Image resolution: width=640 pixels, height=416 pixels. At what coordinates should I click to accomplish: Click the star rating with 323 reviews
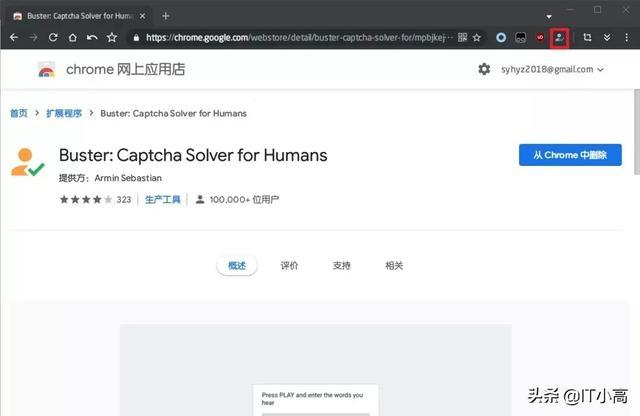[x=96, y=200]
